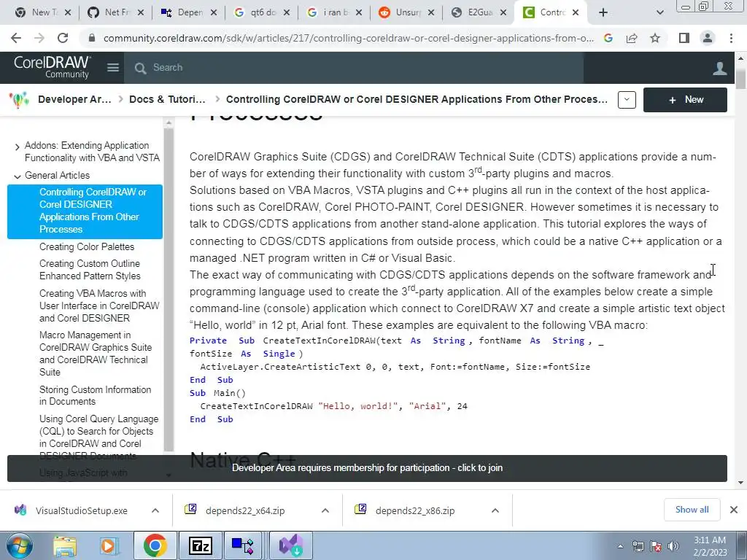Switch to the E2Gua tab
This screenshot has height=560, width=747.
click(x=479, y=12)
